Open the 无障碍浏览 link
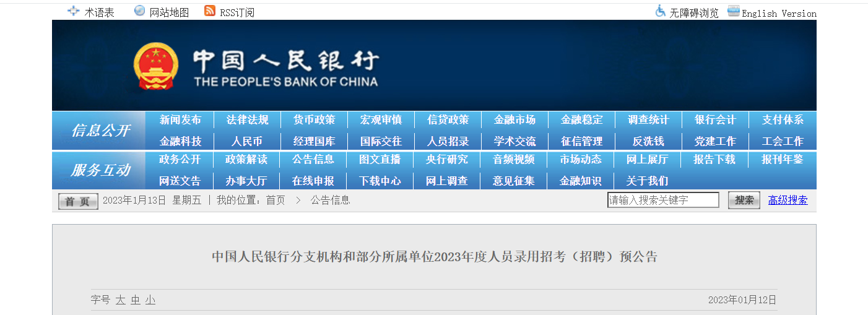The image size is (868, 315). [x=693, y=13]
